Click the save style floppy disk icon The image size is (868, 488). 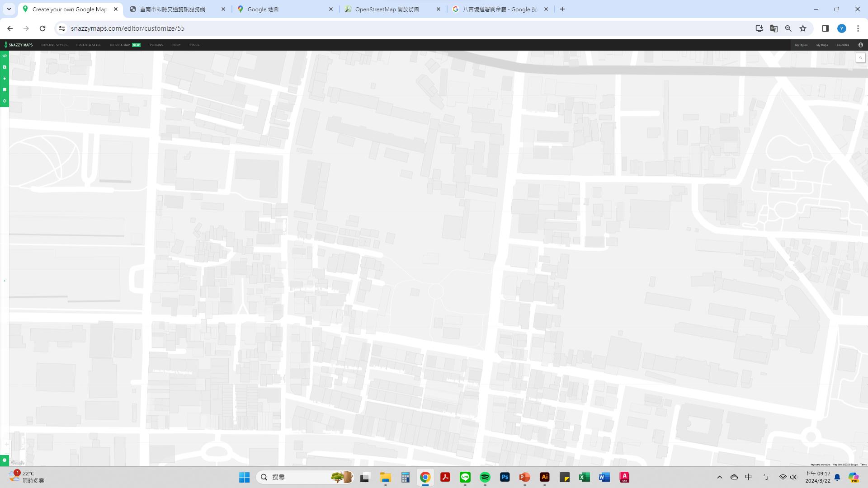[x=5, y=67]
